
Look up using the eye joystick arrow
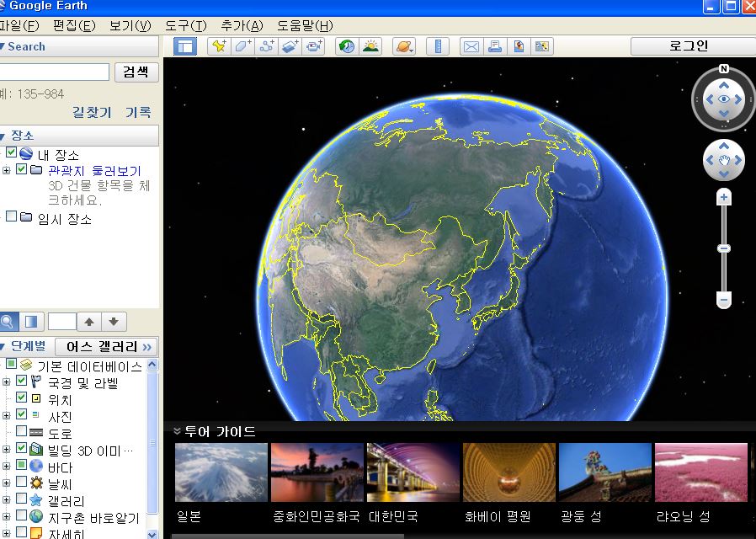[x=724, y=85]
